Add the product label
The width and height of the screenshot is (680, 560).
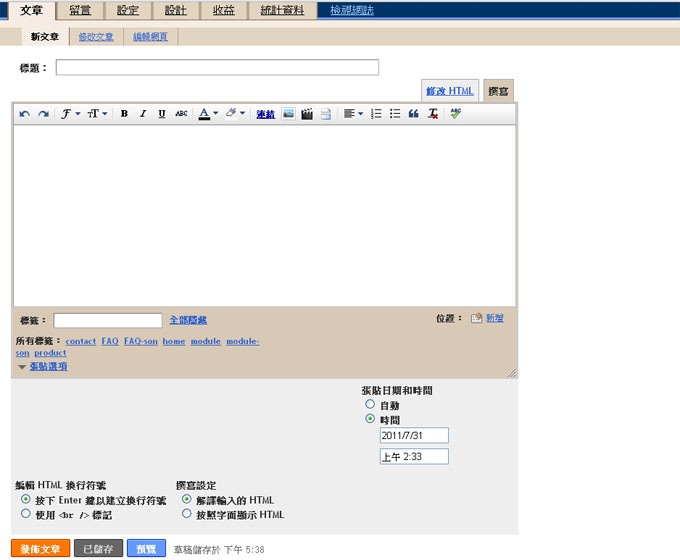50,353
